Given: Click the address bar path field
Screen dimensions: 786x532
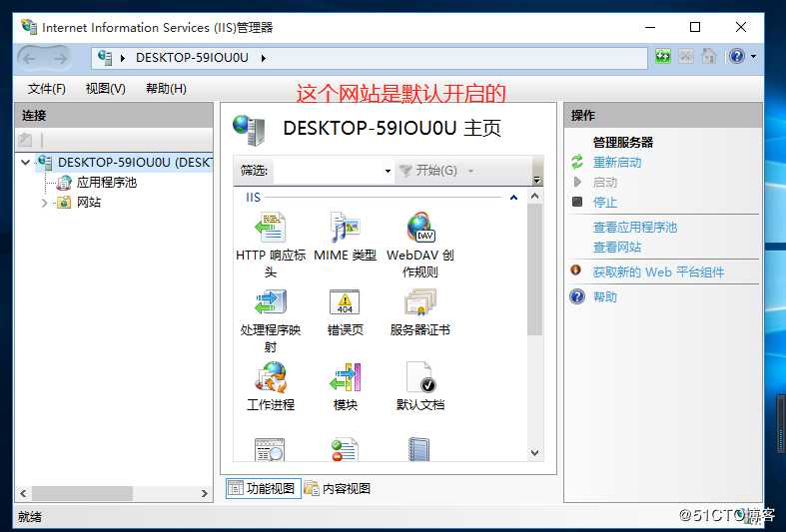Looking at the screenshot, I should [370, 58].
